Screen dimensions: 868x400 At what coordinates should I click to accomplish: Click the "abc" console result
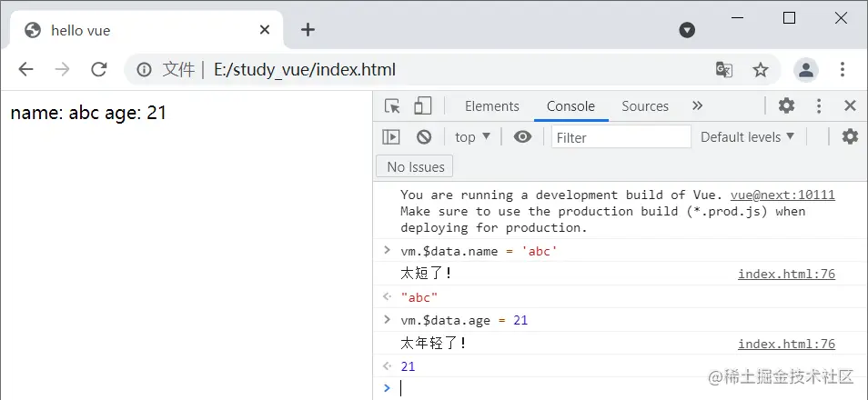(x=419, y=297)
